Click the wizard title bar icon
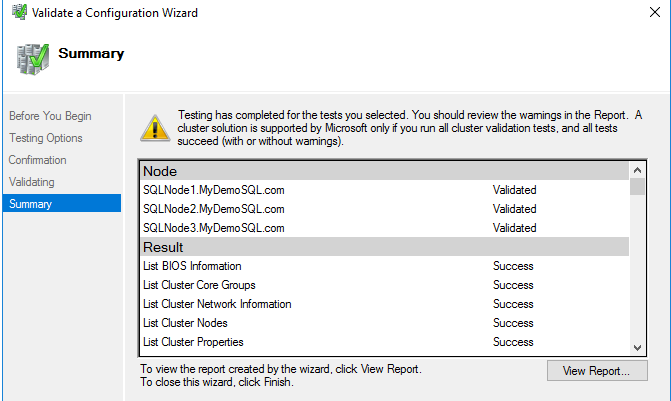Viewport: 671px width, 401px height. pyautogui.click(x=16, y=13)
